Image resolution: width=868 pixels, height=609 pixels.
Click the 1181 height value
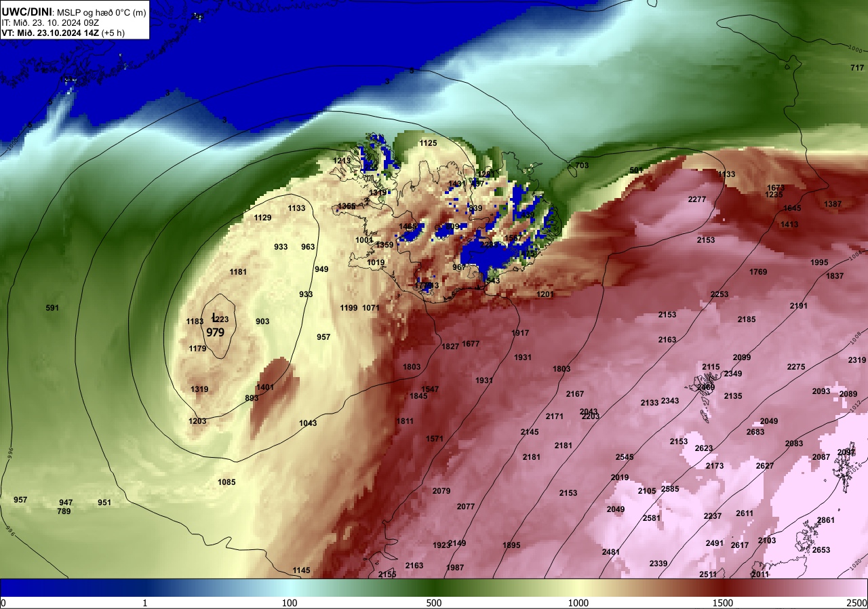(x=238, y=272)
